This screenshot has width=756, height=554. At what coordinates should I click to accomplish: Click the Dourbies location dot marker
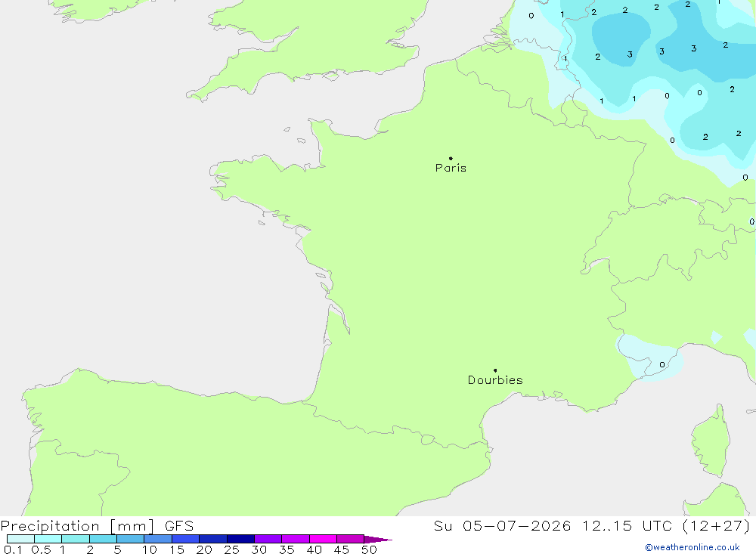pyautogui.click(x=495, y=370)
